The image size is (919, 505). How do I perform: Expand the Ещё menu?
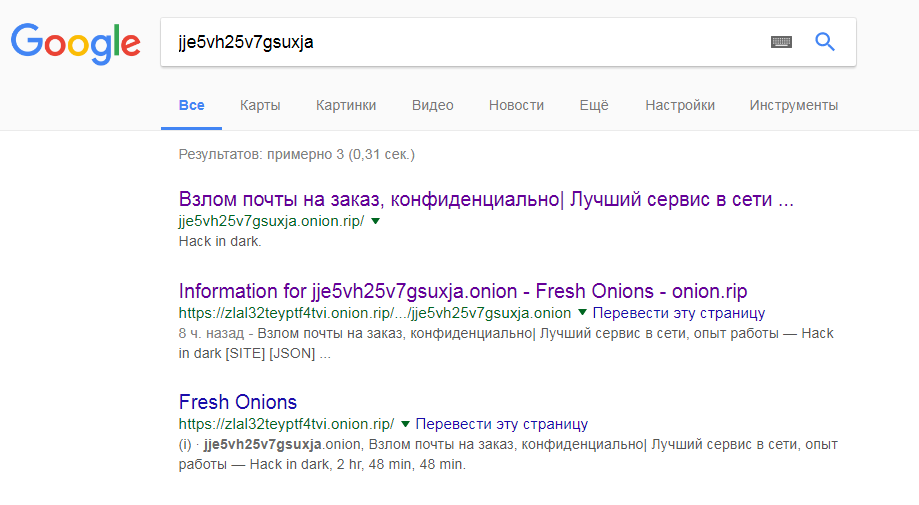click(x=594, y=105)
